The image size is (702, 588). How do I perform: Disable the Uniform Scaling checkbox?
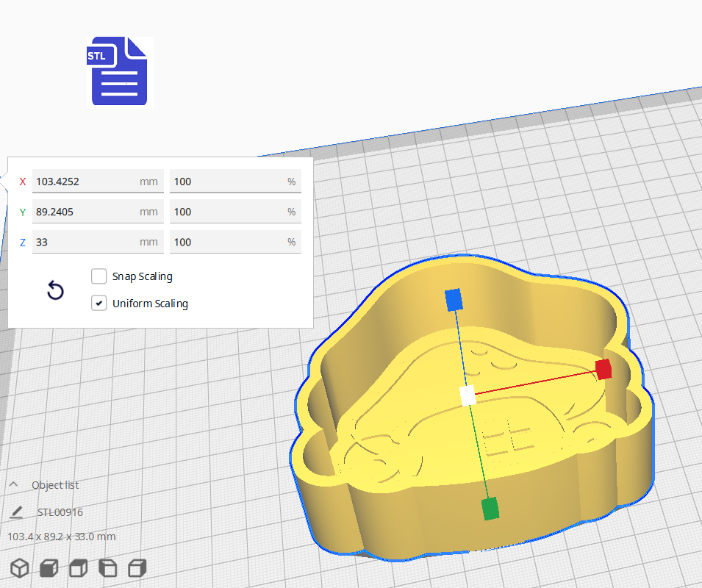coord(99,303)
